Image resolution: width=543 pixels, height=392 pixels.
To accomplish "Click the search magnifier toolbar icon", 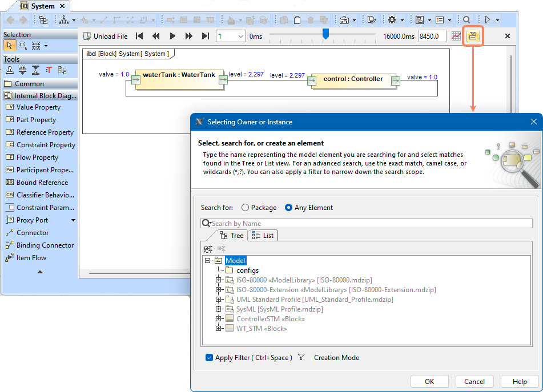I will 466,20.
